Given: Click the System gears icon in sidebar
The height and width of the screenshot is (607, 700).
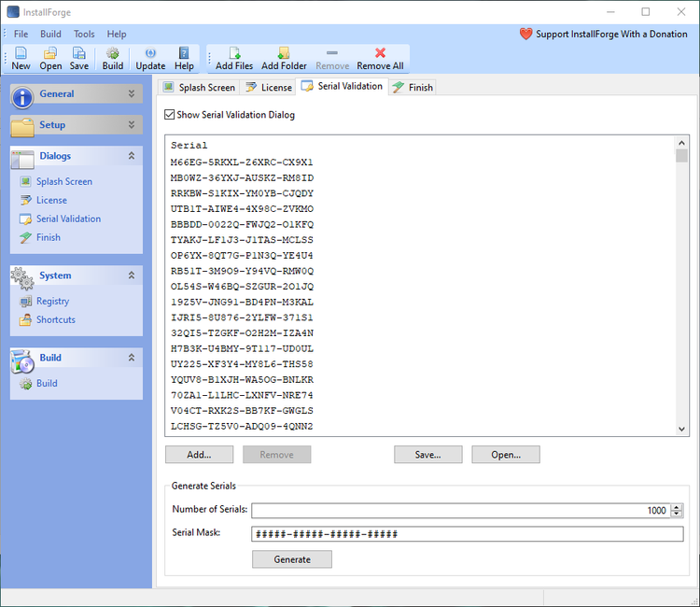Looking at the screenshot, I should click(x=22, y=278).
